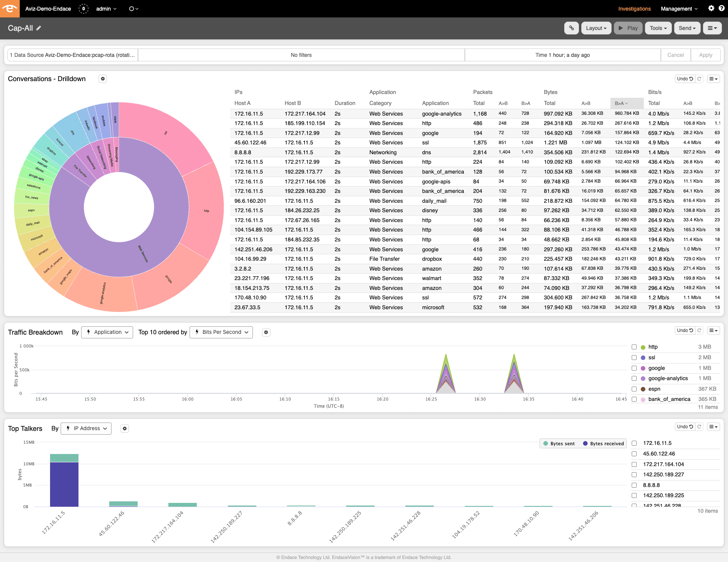
Task: Click the share link icon button
Action: click(571, 28)
